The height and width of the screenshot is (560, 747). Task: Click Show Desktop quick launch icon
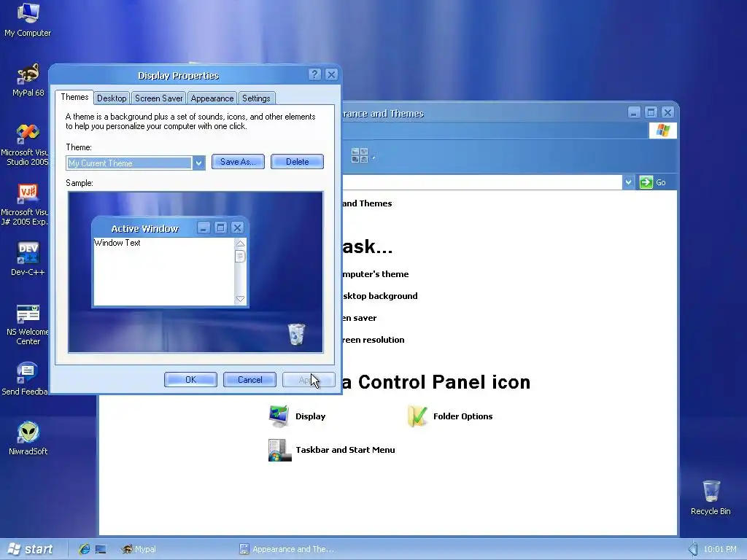[x=101, y=549]
